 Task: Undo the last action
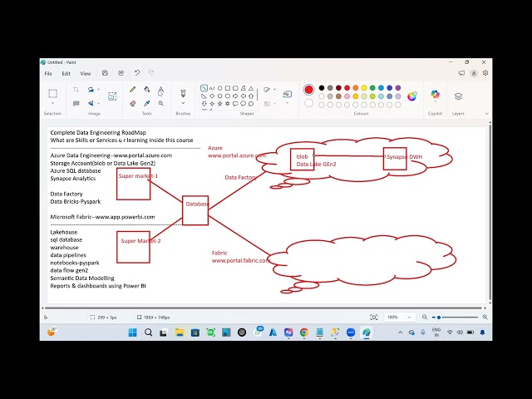[x=136, y=72]
